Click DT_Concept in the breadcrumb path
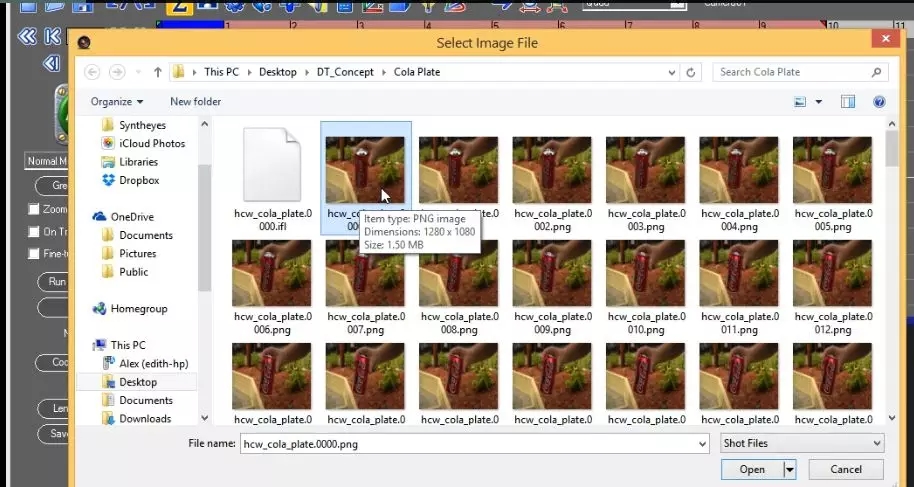Screen dimensions: 914x487 (345, 72)
